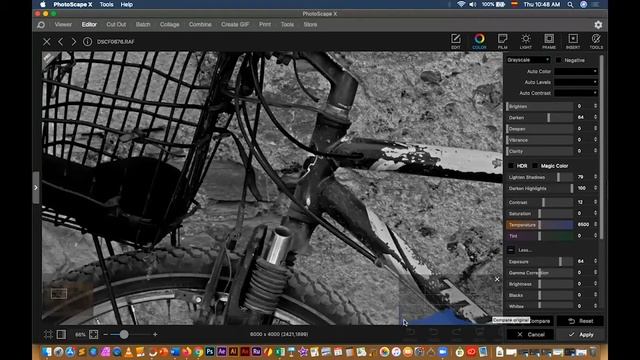Open the Help menu in menu bar
The width and height of the screenshot is (640, 360).
coord(127,4)
